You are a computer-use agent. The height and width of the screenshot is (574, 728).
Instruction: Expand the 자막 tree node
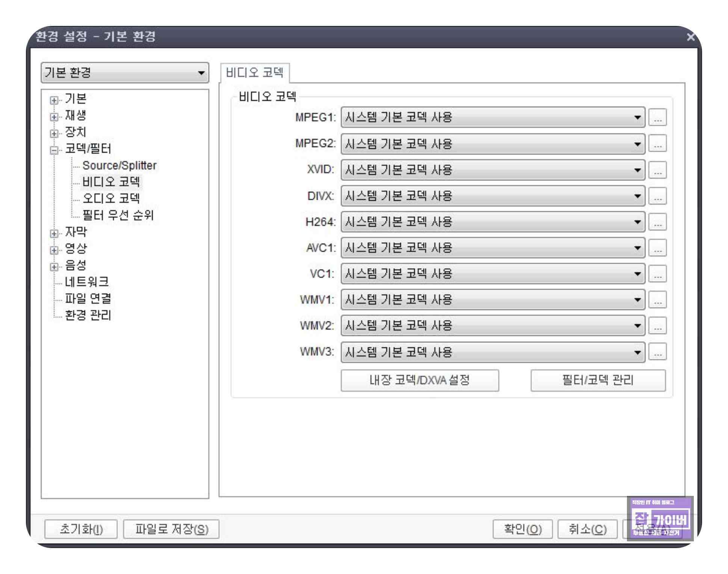pos(54,234)
